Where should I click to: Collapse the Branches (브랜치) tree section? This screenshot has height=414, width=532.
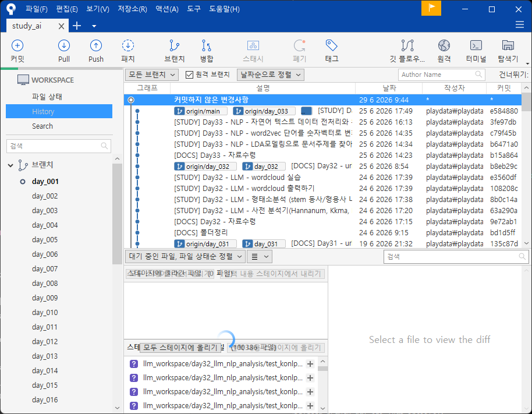point(10,165)
